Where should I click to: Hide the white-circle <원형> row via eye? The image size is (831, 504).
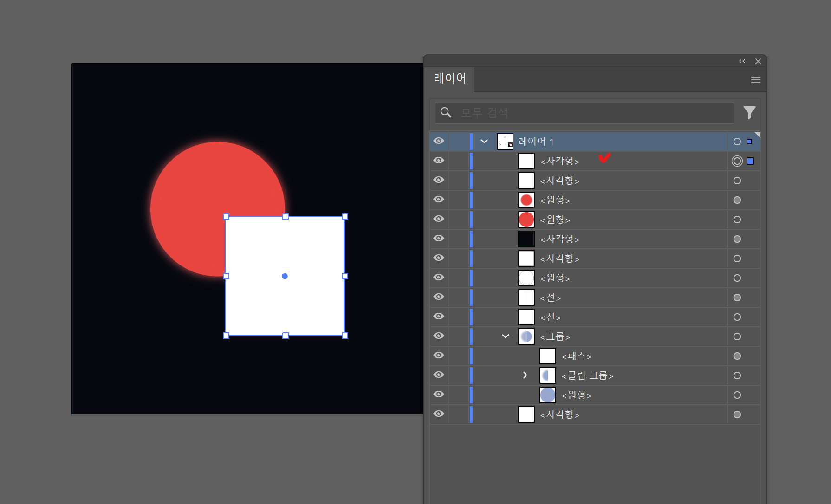point(439,278)
